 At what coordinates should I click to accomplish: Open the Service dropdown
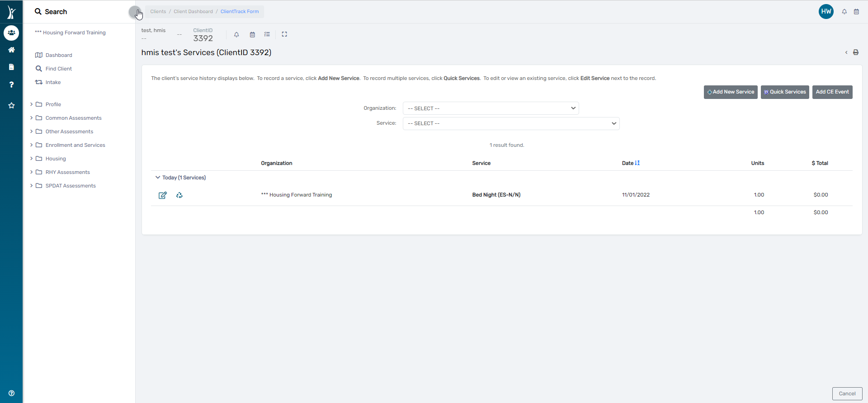[x=511, y=123]
